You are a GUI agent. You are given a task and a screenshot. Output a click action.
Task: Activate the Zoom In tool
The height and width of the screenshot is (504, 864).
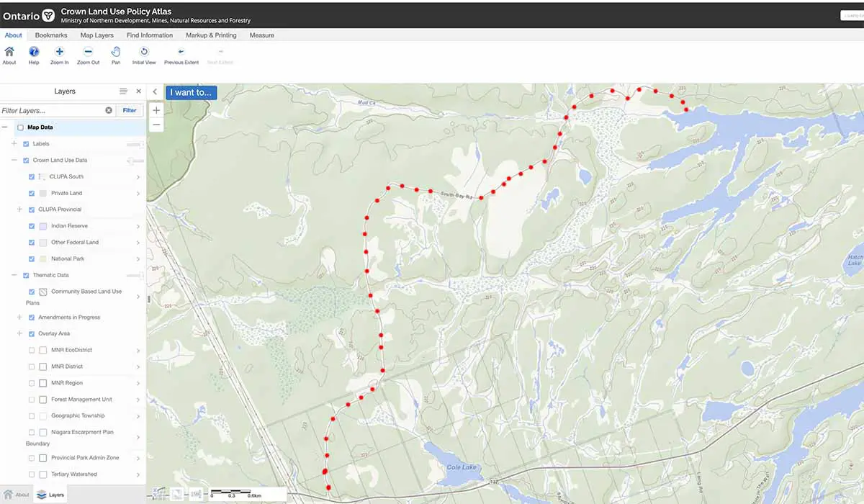[x=59, y=53]
